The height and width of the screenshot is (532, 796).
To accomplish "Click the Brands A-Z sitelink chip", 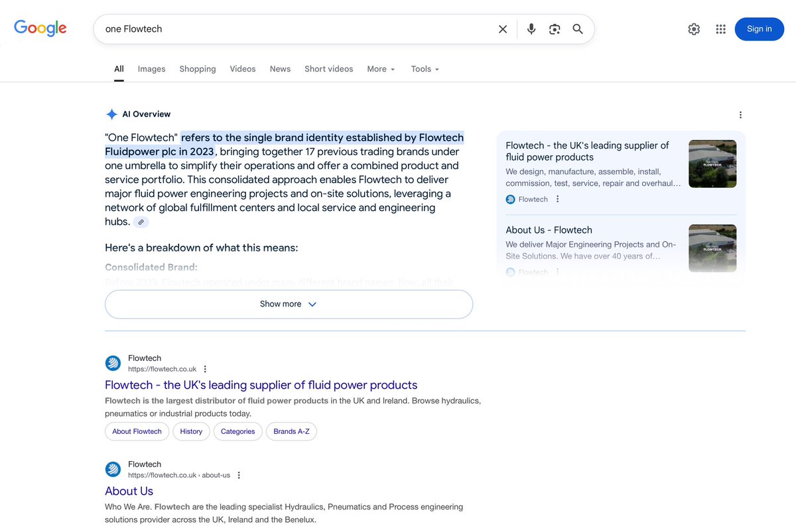I will 291,432.
